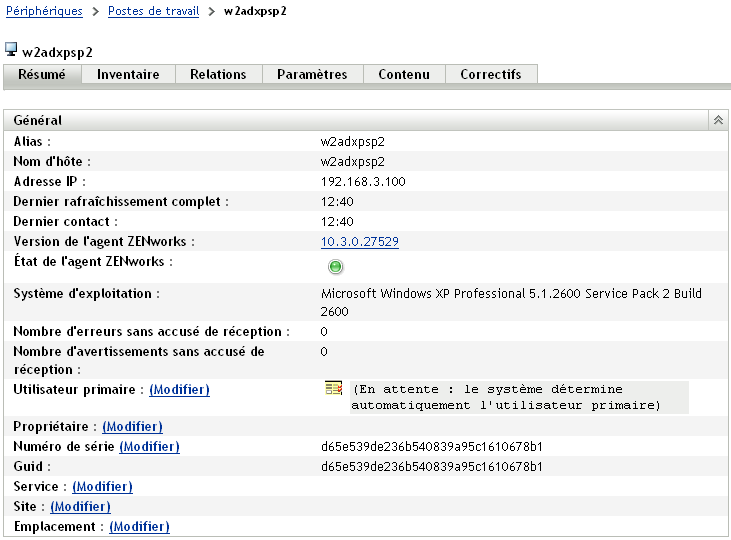Click the primary user pending list icon
The image size is (731, 540).
click(x=333, y=388)
